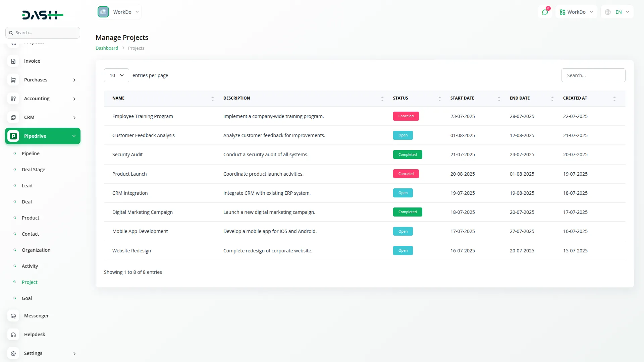
Task: Select the green Pipedrive P icon
Action: coord(13,136)
